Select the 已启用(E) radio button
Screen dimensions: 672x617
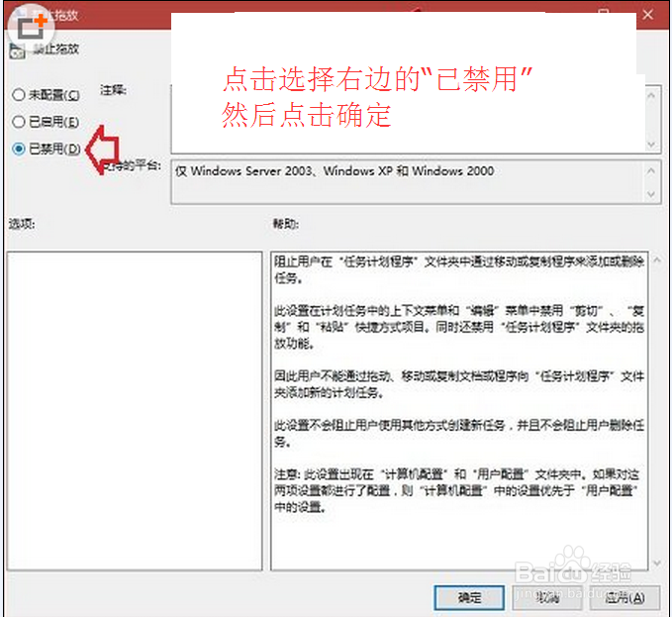click(19, 122)
